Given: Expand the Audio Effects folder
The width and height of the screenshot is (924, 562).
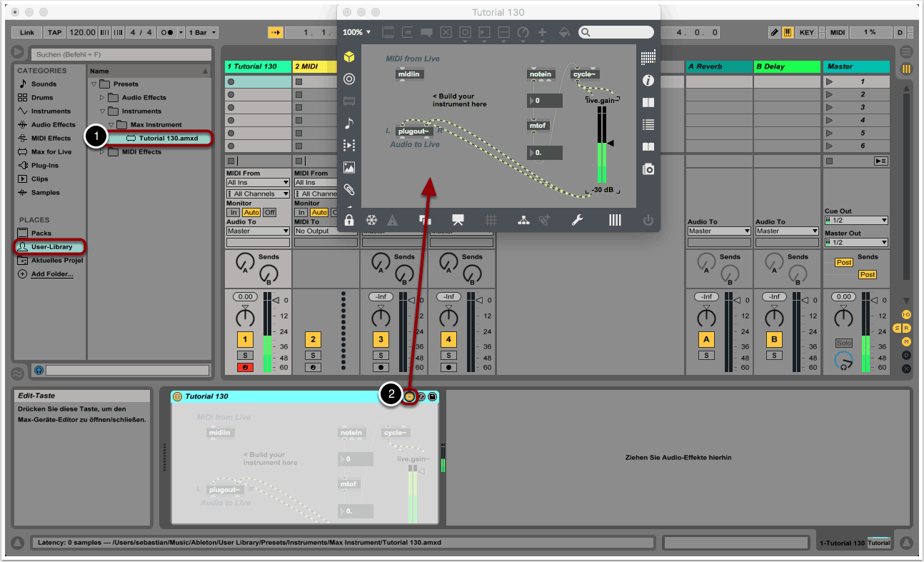Looking at the screenshot, I should tap(102, 98).
